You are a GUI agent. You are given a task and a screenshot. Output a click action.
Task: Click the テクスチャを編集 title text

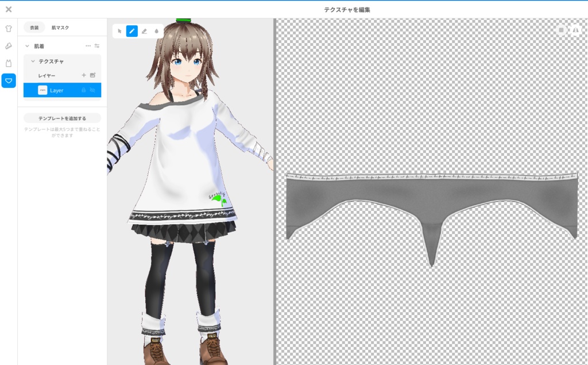[347, 10]
